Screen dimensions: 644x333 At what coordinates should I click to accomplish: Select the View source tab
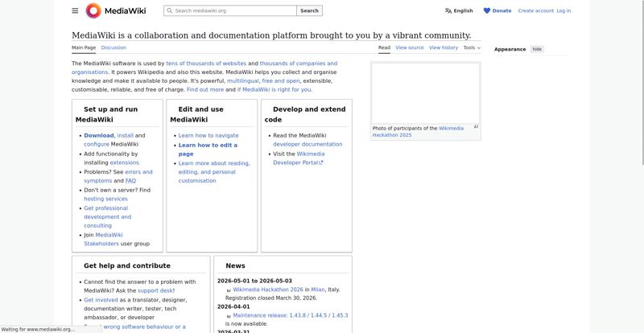(x=409, y=47)
